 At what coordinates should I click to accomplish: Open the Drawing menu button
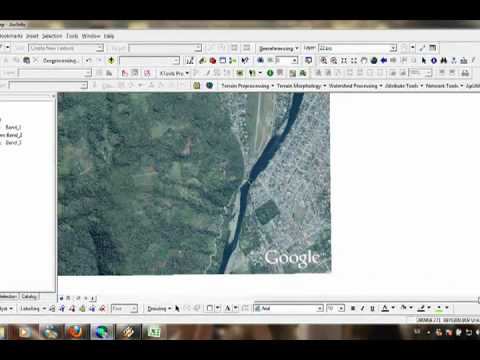pos(159,308)
